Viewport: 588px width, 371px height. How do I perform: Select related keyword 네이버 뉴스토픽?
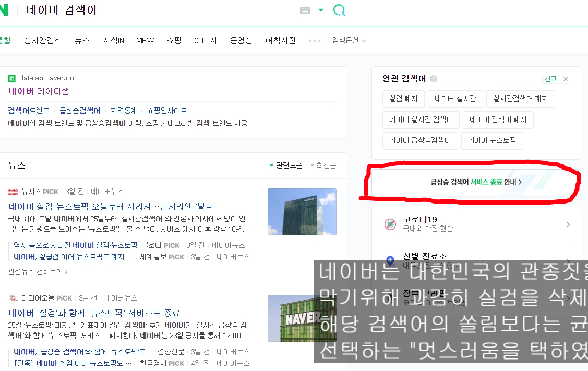[x=492, y=141]
